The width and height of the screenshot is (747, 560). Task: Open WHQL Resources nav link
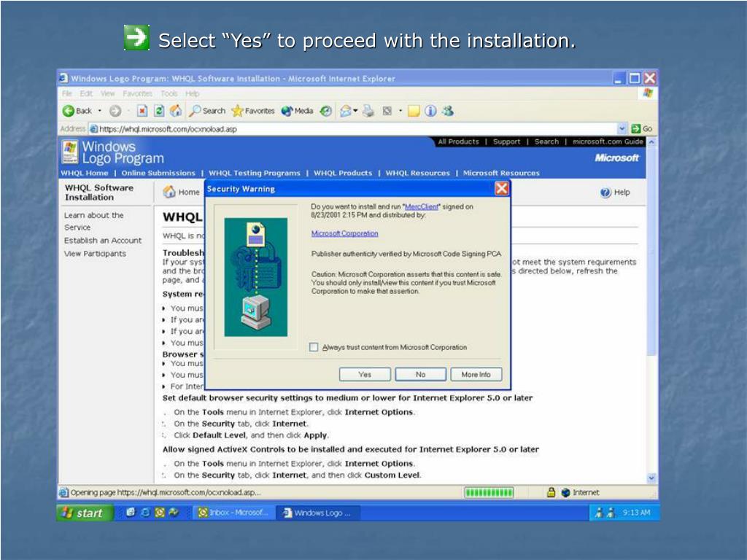(418, 173)
